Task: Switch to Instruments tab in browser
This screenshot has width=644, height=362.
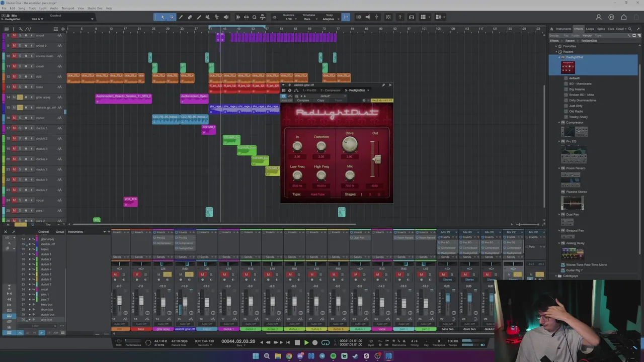Action: (x=563, y=29)
